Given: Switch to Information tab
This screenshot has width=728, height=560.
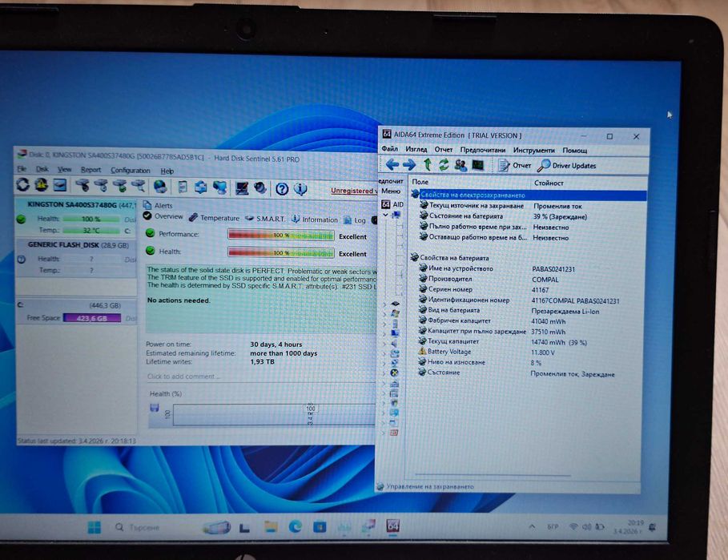Looking at the screenshot, I should [x=314, y=220].
